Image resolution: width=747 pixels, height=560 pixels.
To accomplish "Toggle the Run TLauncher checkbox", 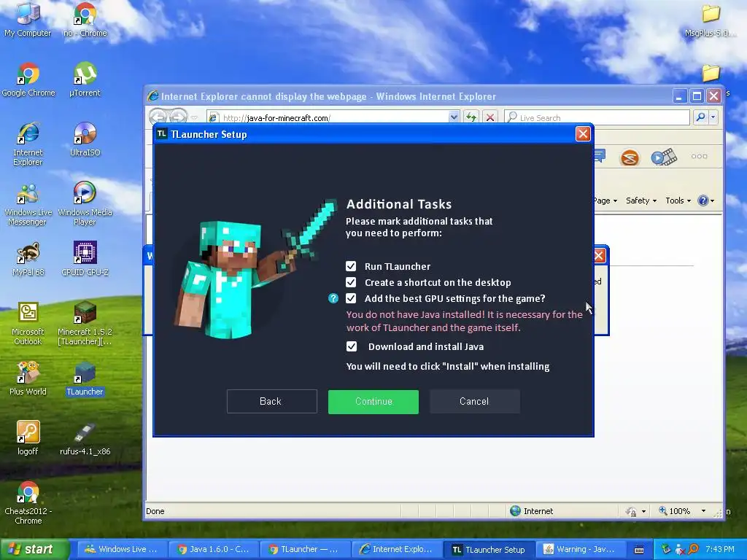I will (351, 266).
